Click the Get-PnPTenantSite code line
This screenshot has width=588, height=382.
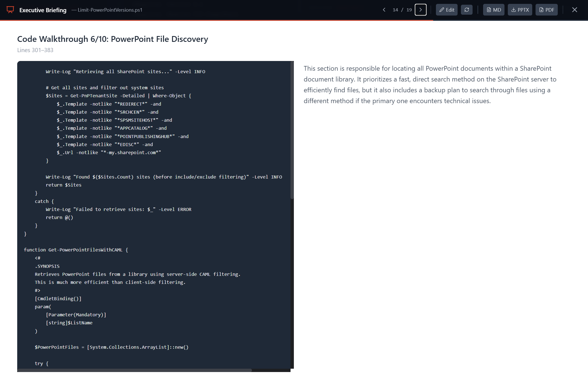[118, 96]
